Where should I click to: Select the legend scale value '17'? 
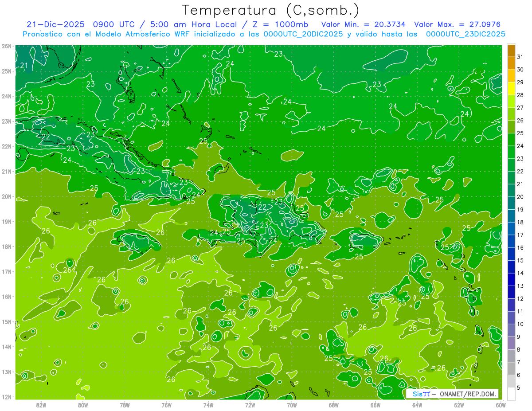coord(520,235)
